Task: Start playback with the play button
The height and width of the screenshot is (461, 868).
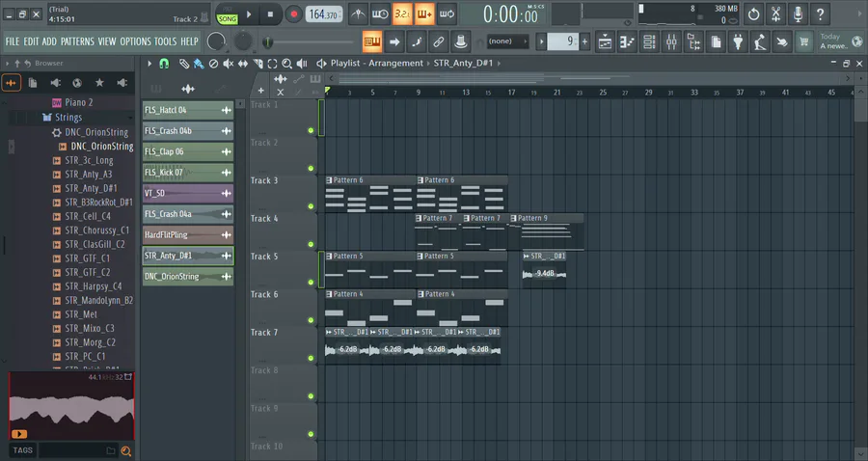Action: [x=249, y=14]
